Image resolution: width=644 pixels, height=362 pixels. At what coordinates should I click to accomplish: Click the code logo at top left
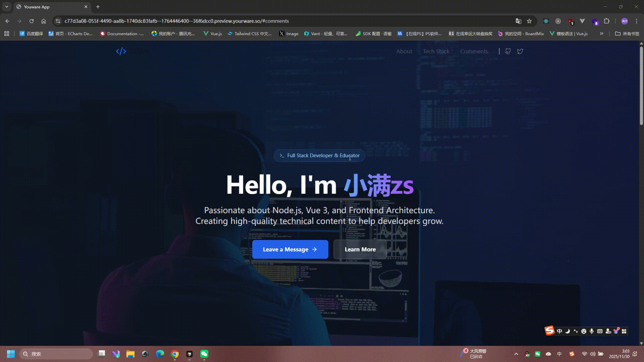click(121, 51)
